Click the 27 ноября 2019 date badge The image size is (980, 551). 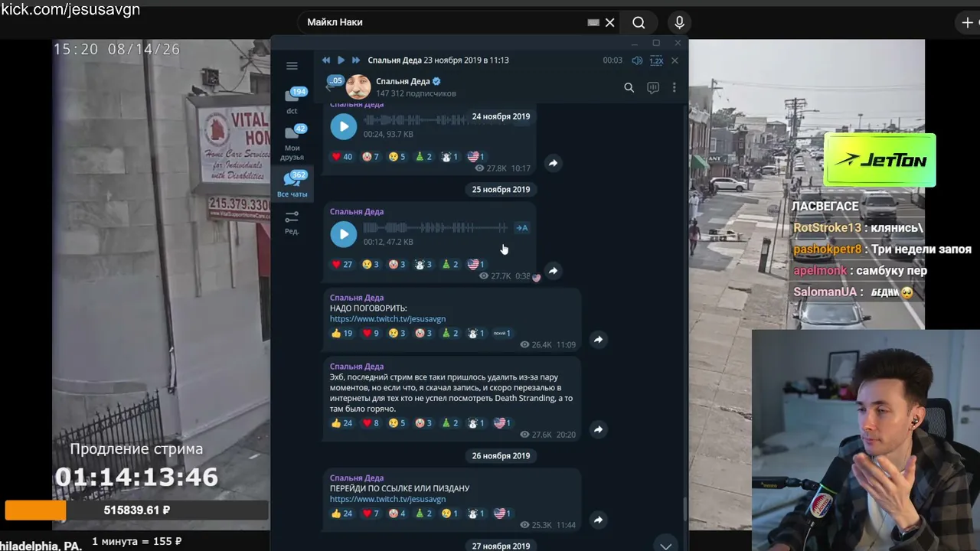(501, 546)
